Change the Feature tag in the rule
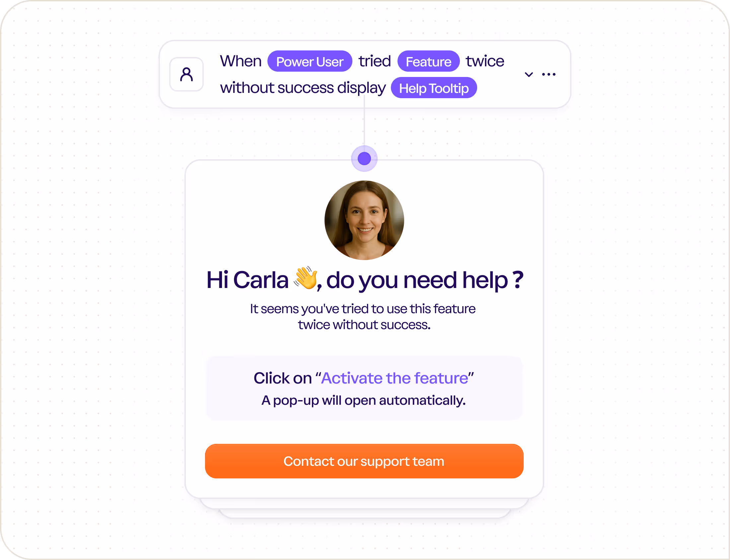 428,61
